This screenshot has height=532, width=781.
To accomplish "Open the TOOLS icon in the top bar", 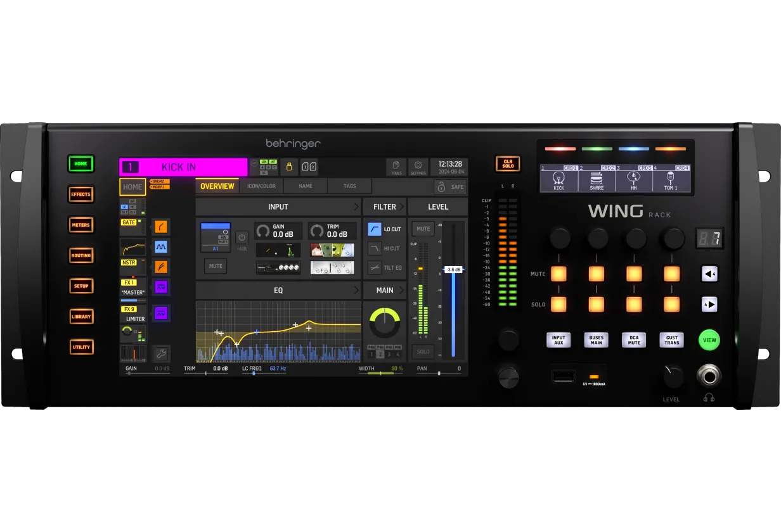I will [x=396, y=167].
